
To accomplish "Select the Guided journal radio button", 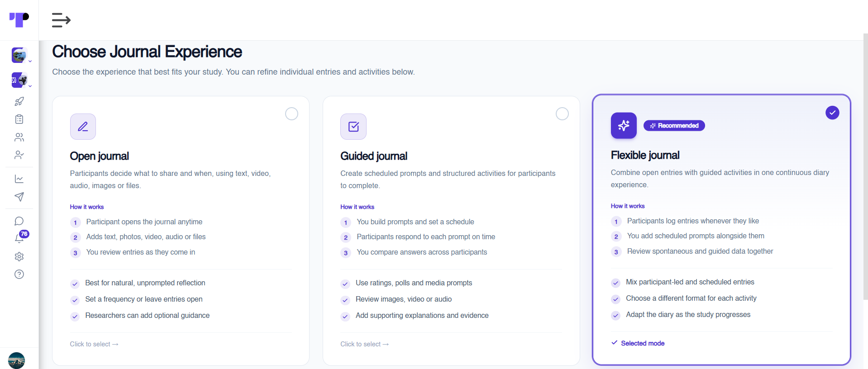I will pyautogui.click(x=562, y=114).
